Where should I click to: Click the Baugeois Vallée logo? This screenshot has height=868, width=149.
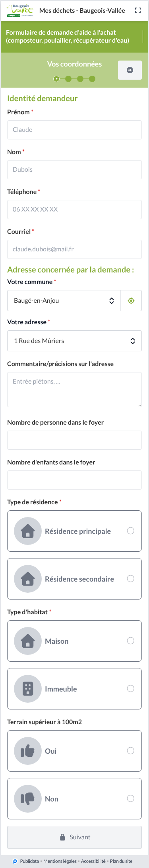coord(20,11)
